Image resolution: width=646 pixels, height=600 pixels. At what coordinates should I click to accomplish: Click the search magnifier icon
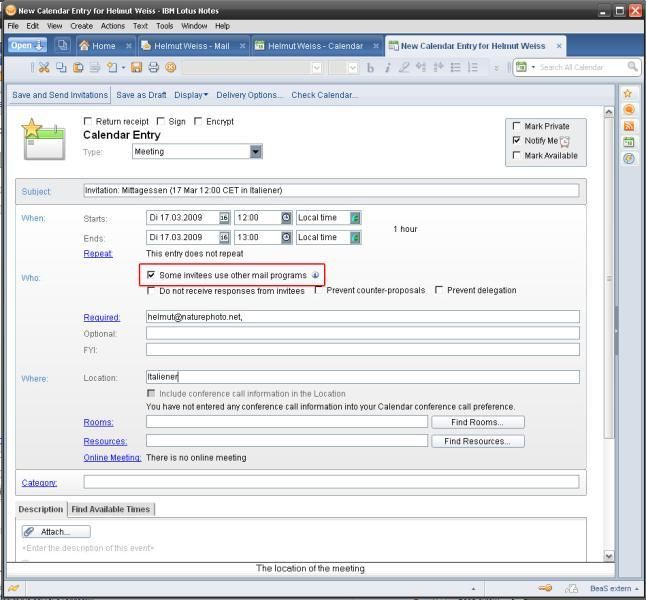632,66
